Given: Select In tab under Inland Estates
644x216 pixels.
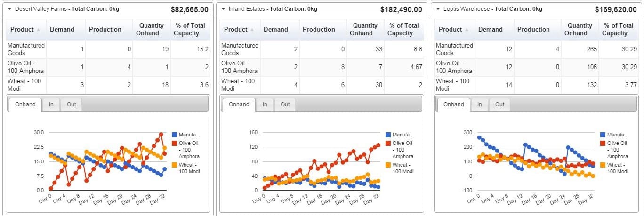Looking at the screenshot, I should (x=265, y=104).
